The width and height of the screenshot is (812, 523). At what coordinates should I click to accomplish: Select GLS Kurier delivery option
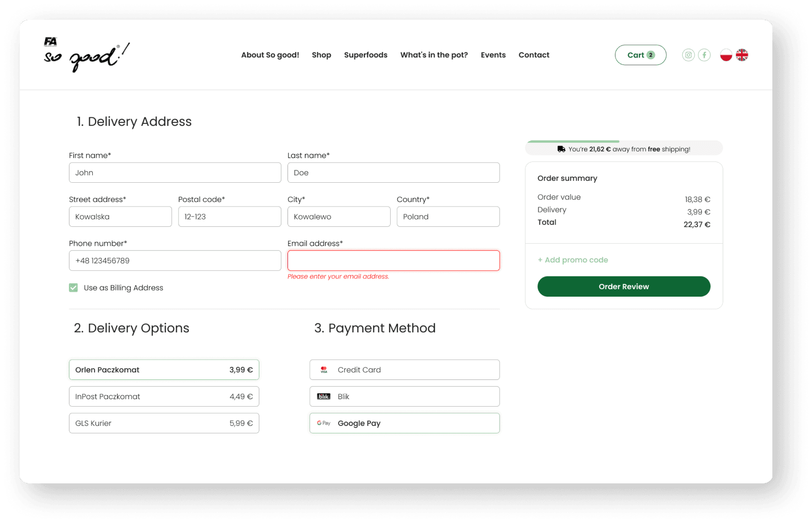point(164,423)
